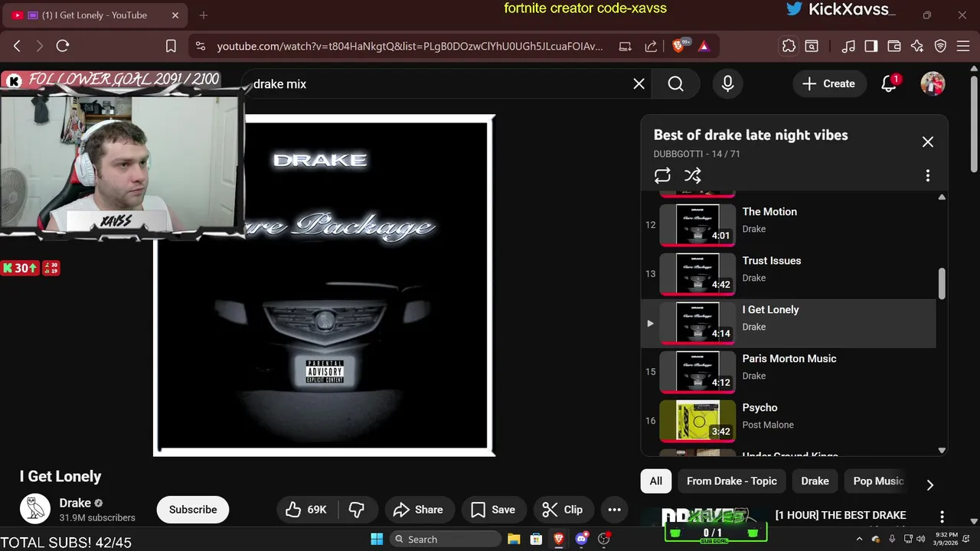This screenshot has height=551, width=980.
Task: Start voice search with the microphone icon
Action: (x=728, y=84)
